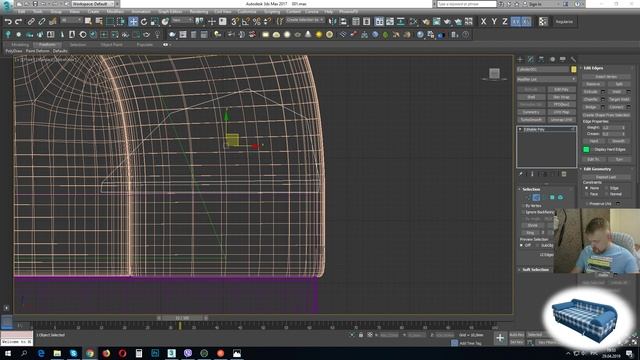Select the Normal constraint radio button
Image resolution: width=640 pixels, height=360 pixels.
[607, 194]
